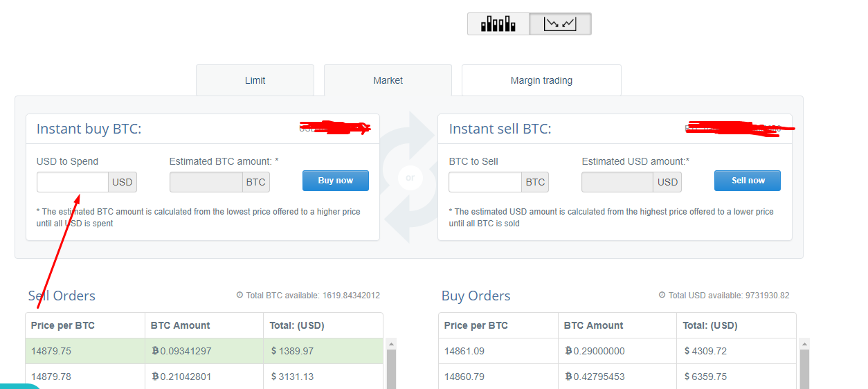Select sell order price 14879.75
The image size is (868, 389).
point(51,351)
